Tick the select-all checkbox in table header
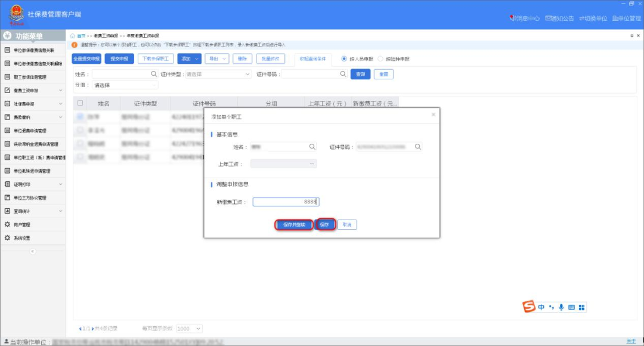 [x=80, y=103]
